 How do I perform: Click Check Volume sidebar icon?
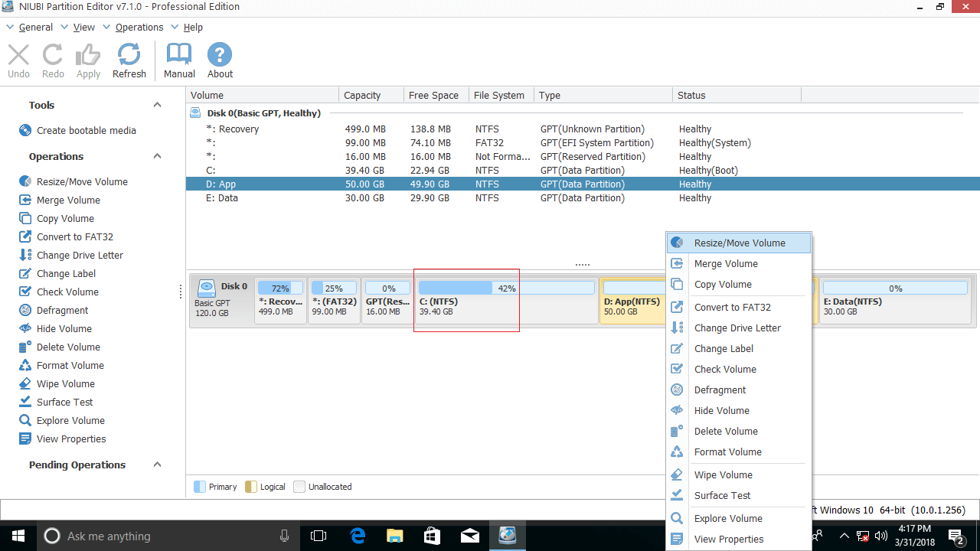[25, 292]
